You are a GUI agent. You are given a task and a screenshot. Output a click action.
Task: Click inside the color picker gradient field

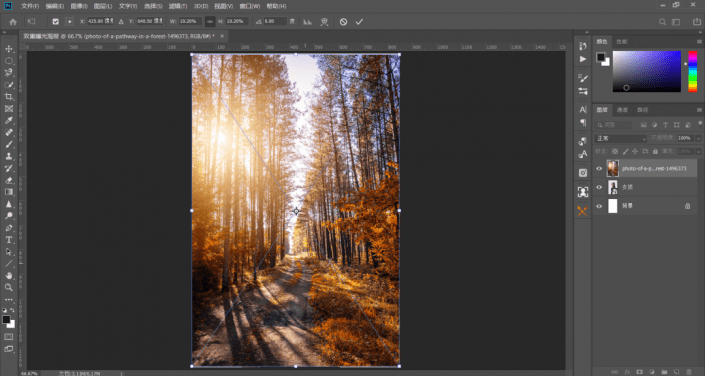(x=647, y=71)
